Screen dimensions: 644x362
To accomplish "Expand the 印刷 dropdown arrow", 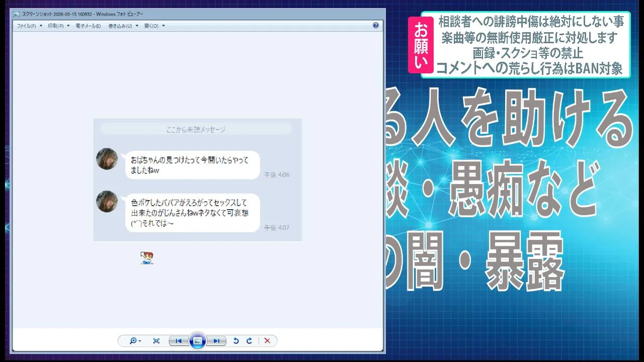I will [x=68, y=26].
